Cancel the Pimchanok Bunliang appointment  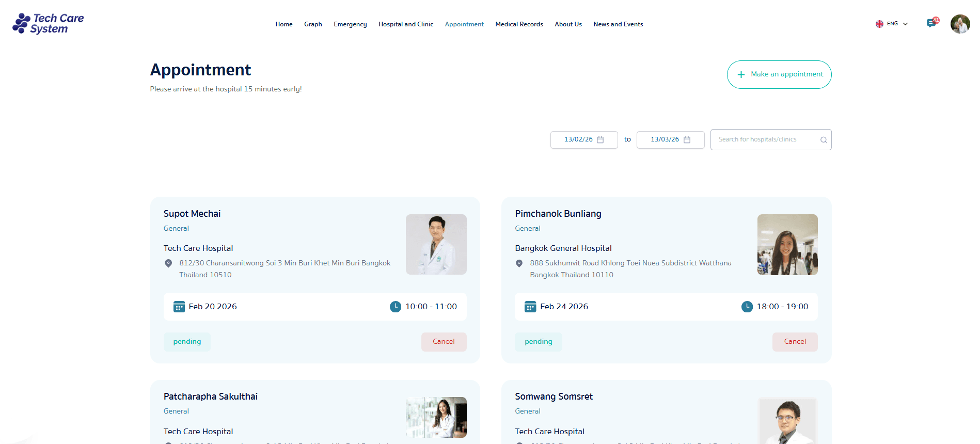(x=795, y=342)
